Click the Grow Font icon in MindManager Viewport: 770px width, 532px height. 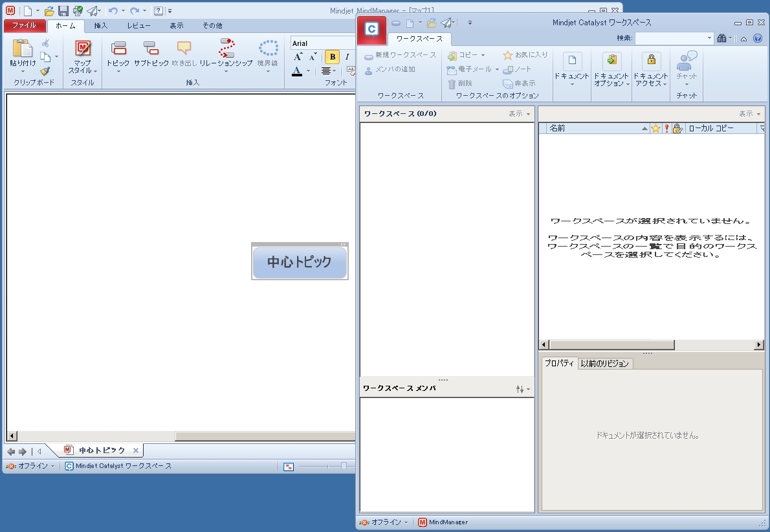(298, 57)
